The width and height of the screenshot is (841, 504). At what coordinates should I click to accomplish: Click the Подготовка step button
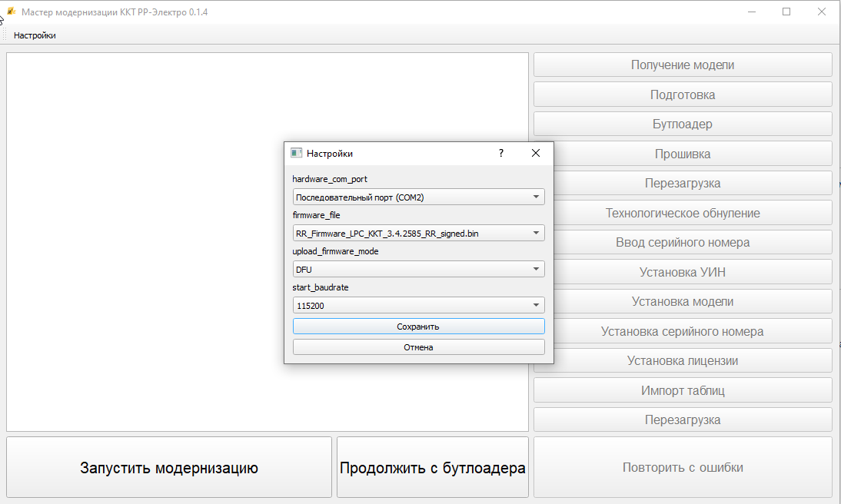coord(683,94)
